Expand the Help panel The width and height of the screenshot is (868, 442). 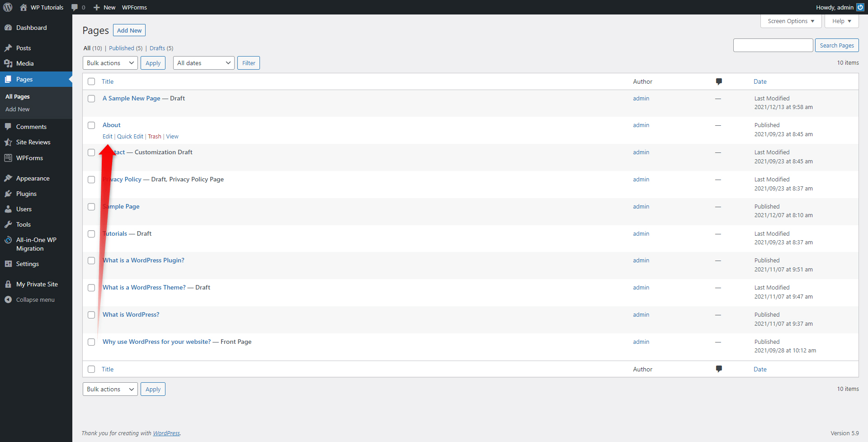click(x=841, y=21)
